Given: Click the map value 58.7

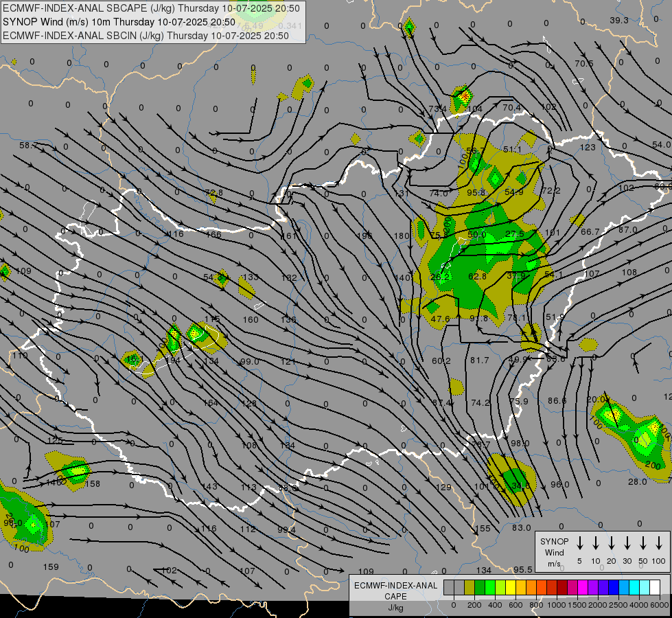Looking at the screenshot, I should 28,146.
